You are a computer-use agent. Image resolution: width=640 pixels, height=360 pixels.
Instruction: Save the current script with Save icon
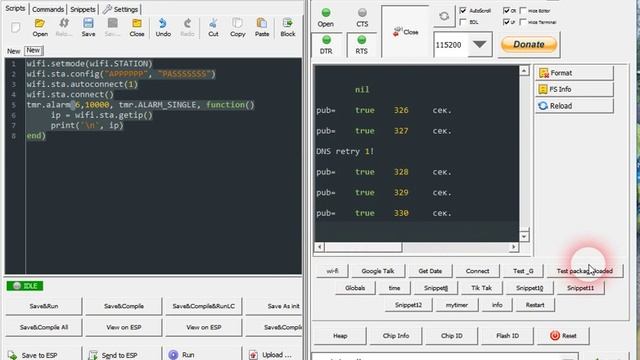click(x=88, y=27)
